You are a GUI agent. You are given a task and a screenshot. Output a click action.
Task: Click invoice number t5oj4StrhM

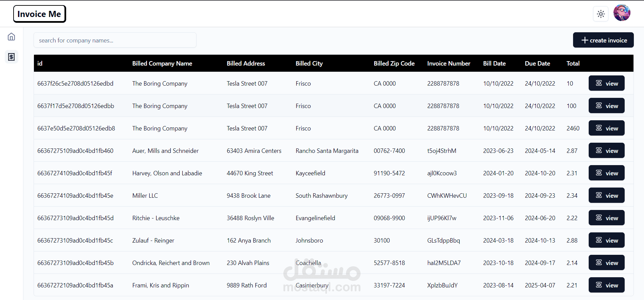coord(442,151)
